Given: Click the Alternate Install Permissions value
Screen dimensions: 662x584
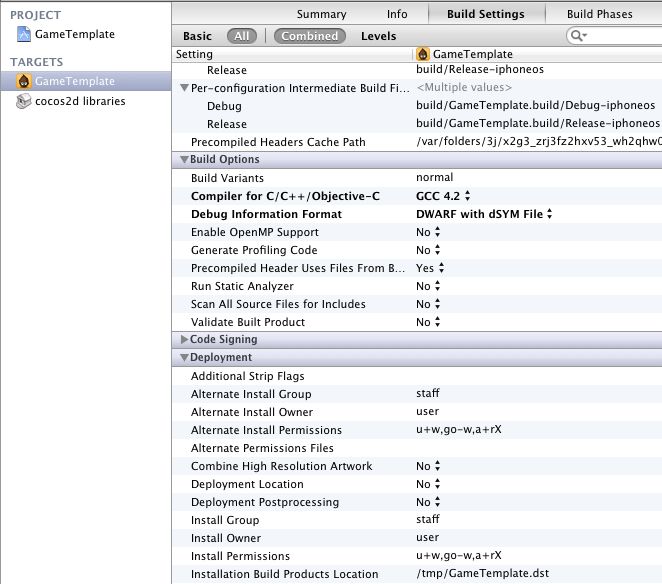Looking at the screenshot, I should pyautogui.click(x=459, y=430).
